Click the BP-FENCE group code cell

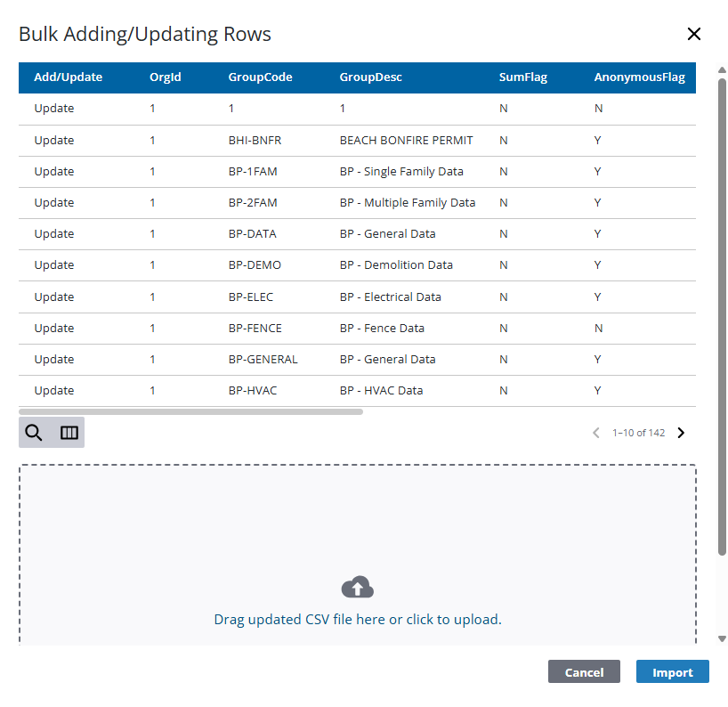255,329
